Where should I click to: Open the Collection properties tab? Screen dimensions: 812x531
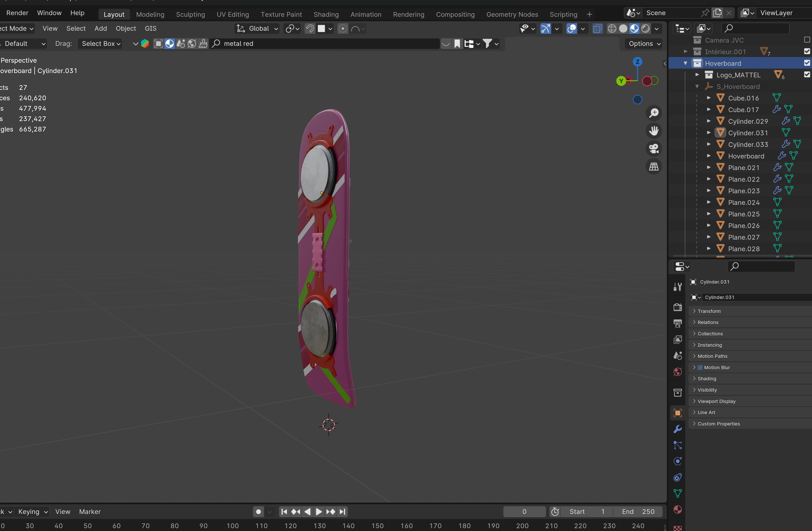pos(677,392)
